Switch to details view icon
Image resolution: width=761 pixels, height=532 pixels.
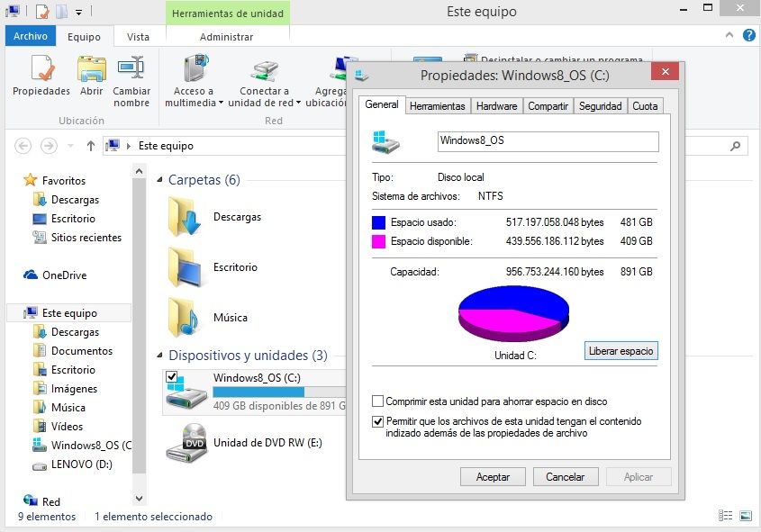tap(725, 516)
